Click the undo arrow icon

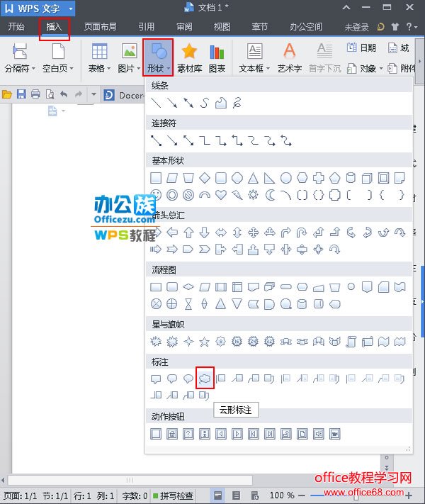[x=64, y=94]
